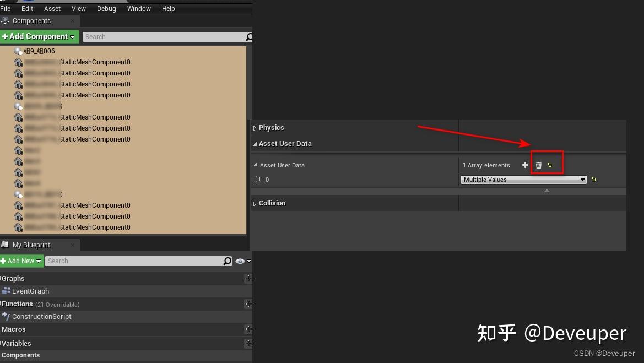
Task: Click the Add Component button
Action: pyautogui.click(x=36, y=36)
